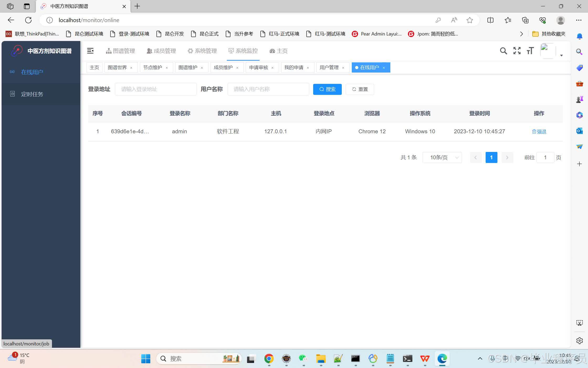Toggle fullscreen mode icon
Screen dimensions: 588x368
(x=517, y=51)
